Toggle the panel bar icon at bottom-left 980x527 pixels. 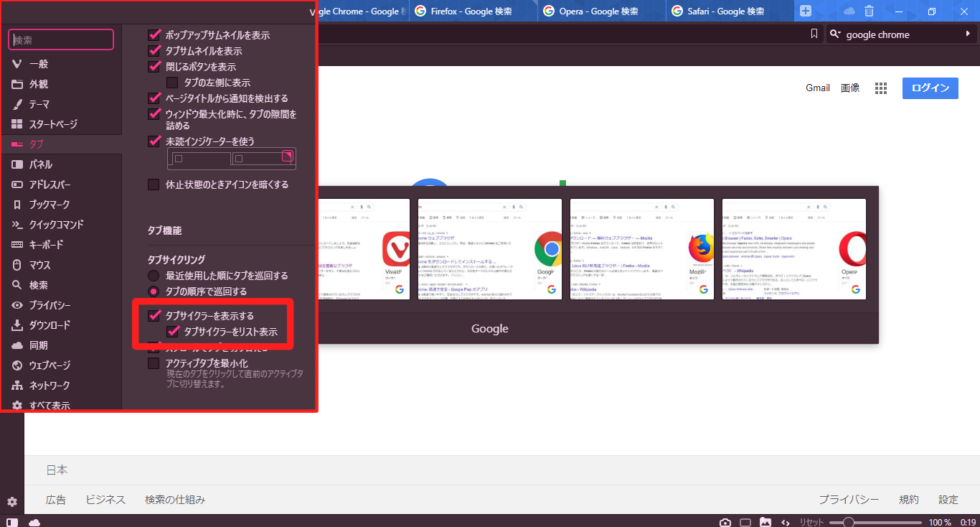click(11, 522)
